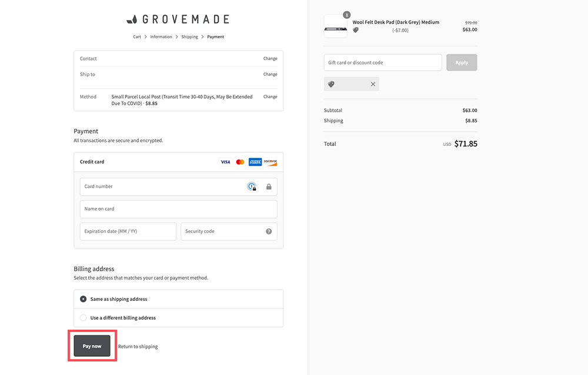Change the Ship to address
Screen dimensions: 588x375
[x=270, y=74]
